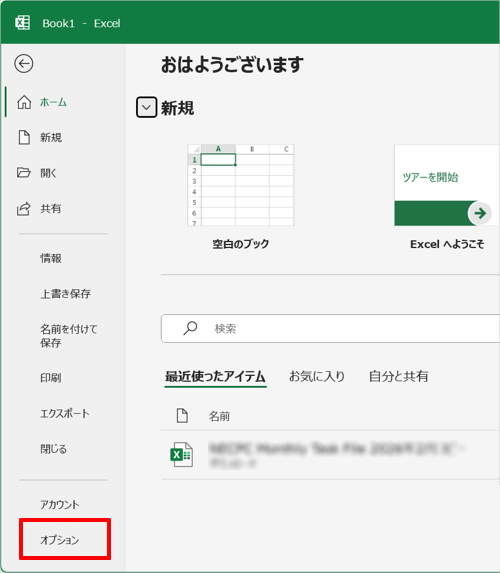
Task: Go back using the circled arrow icon
Action: click(24, 64)
